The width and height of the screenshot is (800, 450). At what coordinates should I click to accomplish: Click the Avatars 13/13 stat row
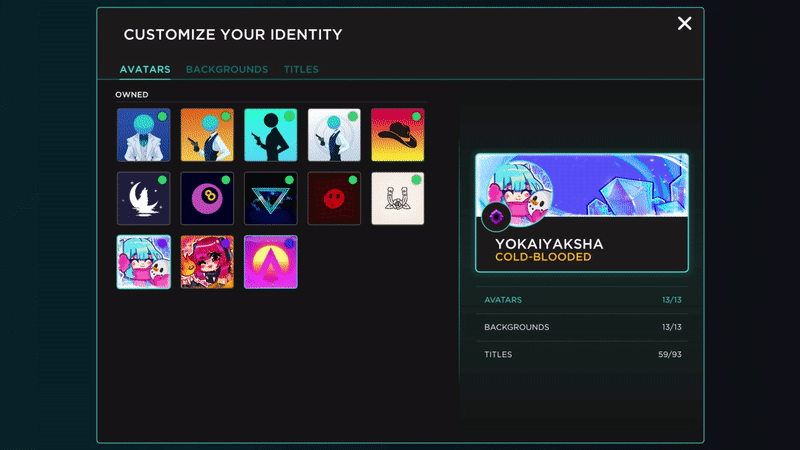pos(582,300)
